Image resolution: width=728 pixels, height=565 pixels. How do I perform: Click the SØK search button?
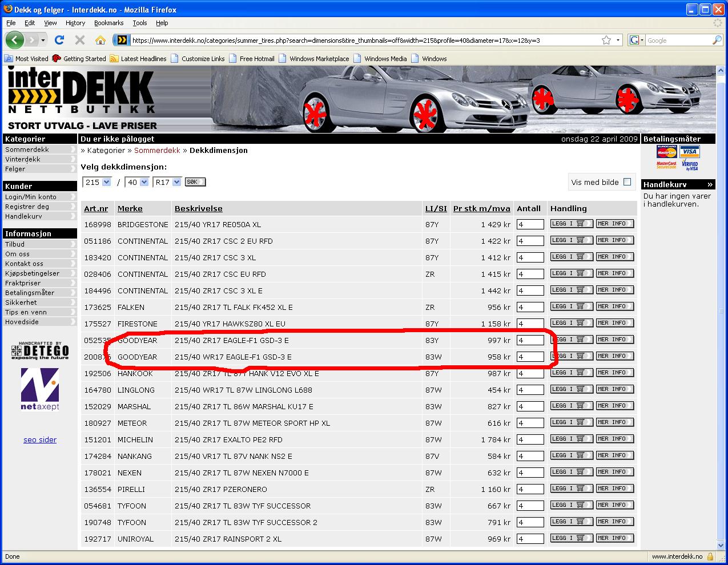point(195,182)
